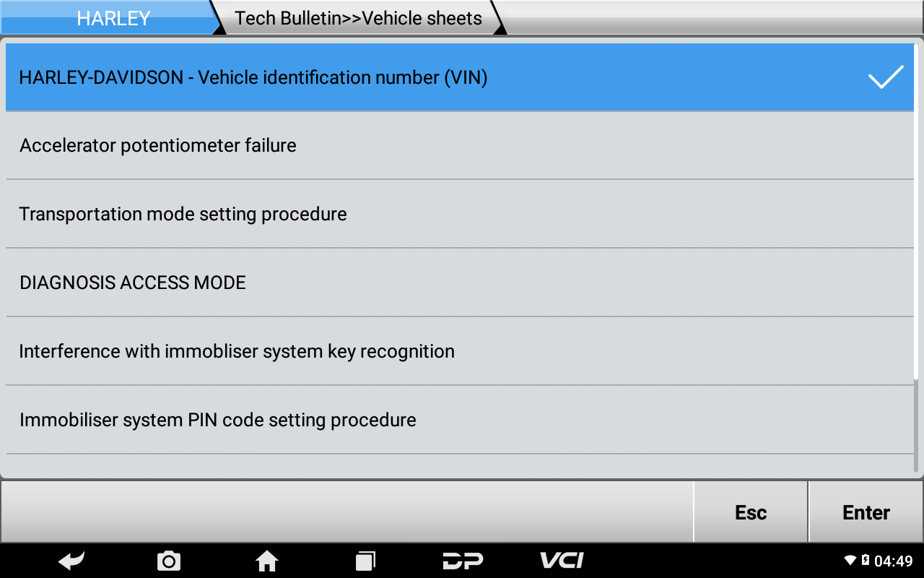The height and width of the screenshot is (578, 924).
Task: Open Immobiliser system PIN code setting procedure
Action: pos(460,420)
